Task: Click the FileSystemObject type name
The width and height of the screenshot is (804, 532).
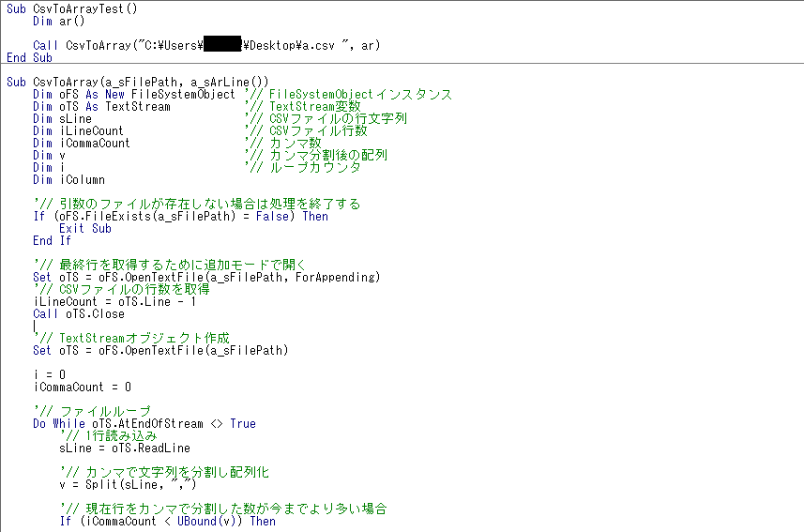Action: (x=183, y=94)
